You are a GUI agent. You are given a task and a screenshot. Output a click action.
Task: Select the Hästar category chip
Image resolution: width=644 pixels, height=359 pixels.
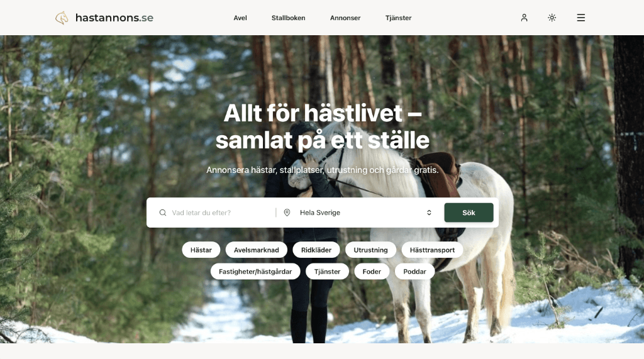pos(201,250)
